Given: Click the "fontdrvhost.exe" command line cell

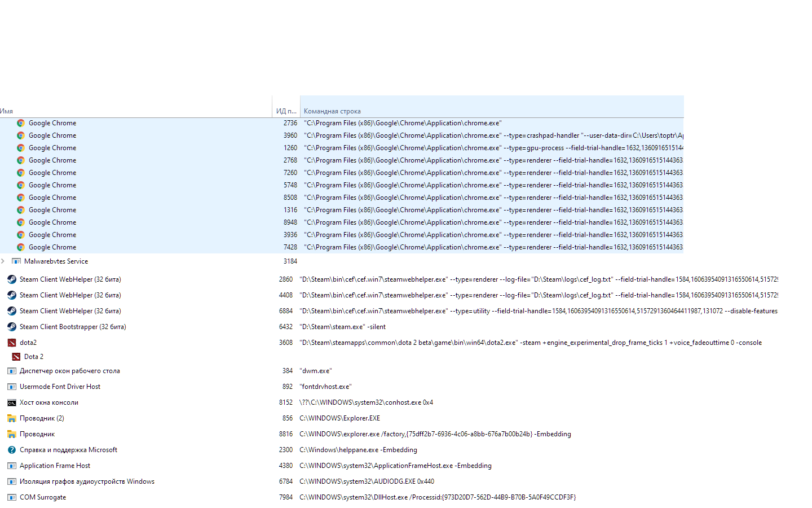Looking at the screenshot, I should click(x=325, y=387).
